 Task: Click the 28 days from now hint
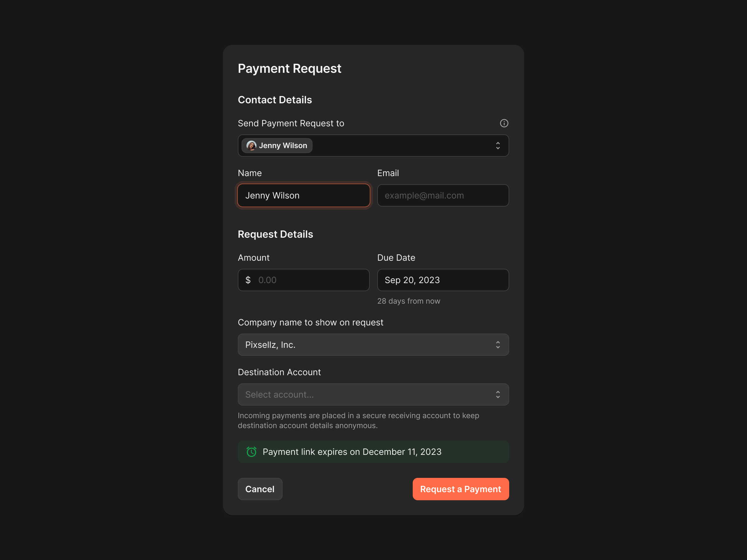tap(408, 301)
